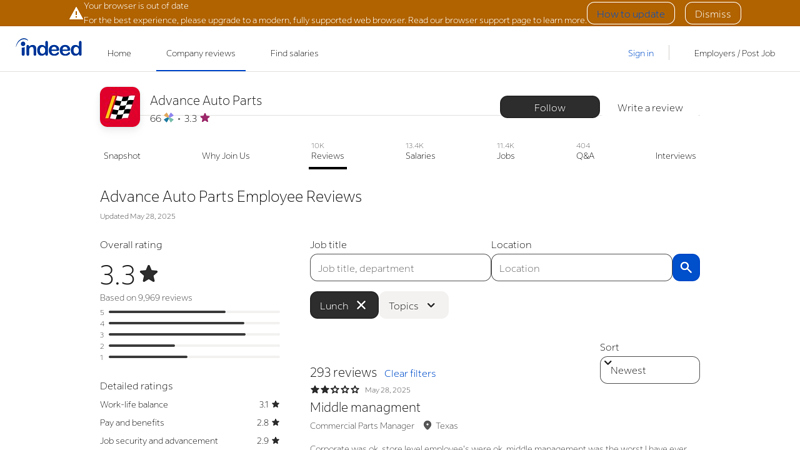
Task: Click Job security and advancement rating row
Action: 190,440
